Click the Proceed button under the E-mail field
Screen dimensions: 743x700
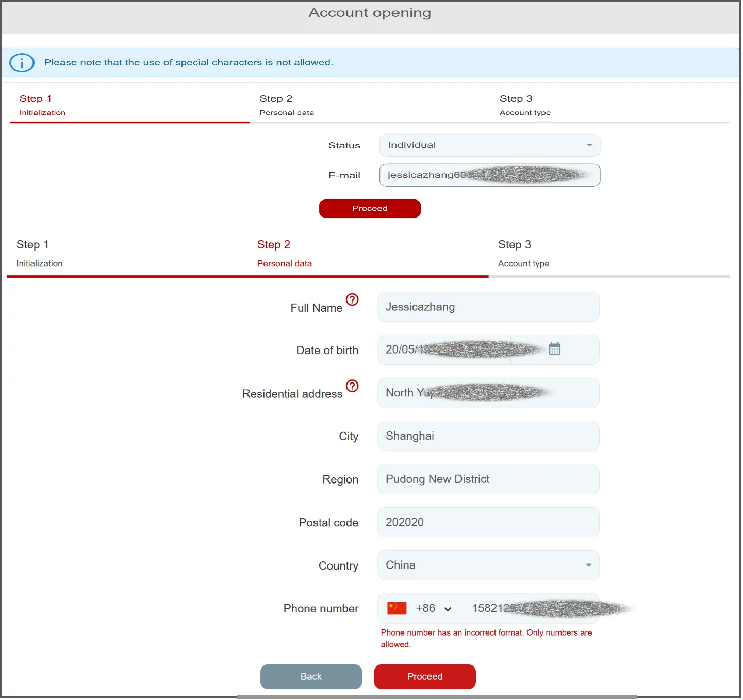(x=370, y=209)
